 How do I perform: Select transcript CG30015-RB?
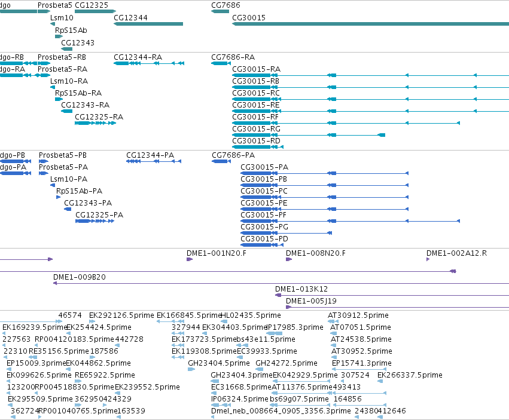click(370, 87)
